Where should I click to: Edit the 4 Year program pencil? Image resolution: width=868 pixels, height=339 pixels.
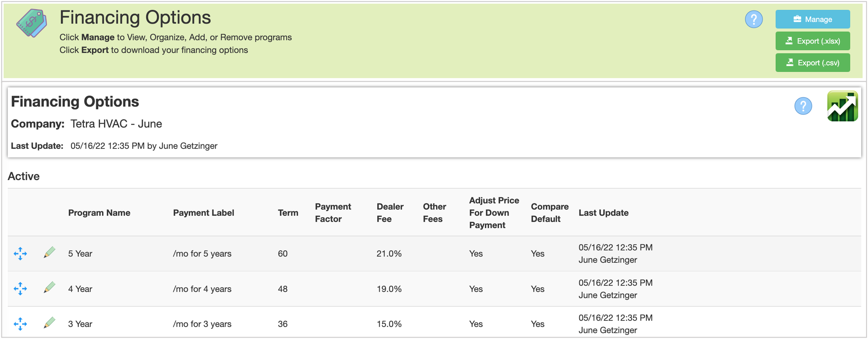click(x=49, y=287)
